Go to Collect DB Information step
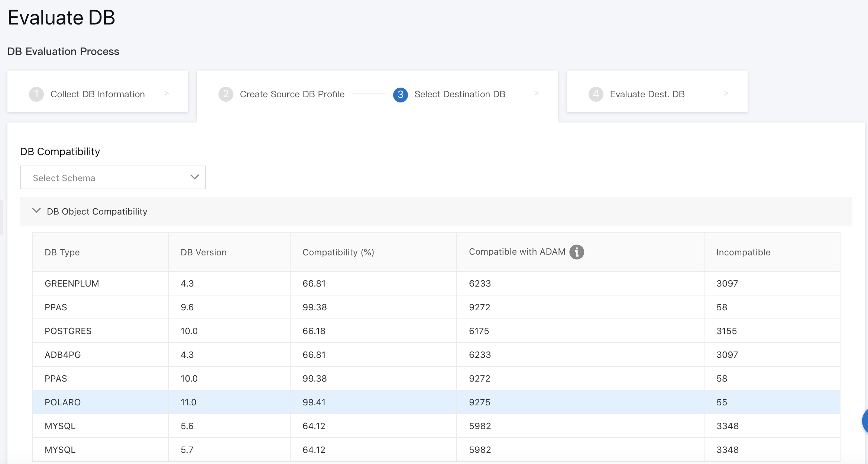The width and height of the screenshot is (868, 464). tap(97, 94)
